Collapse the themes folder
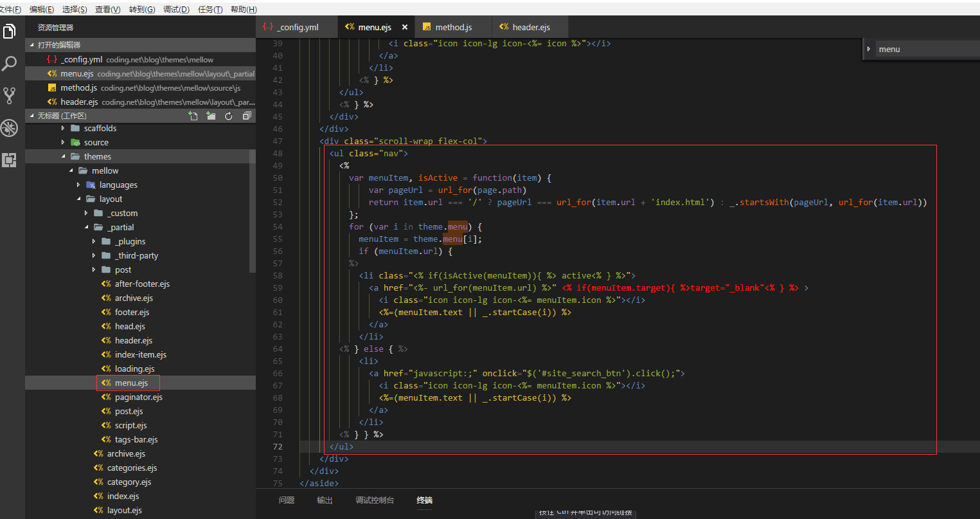 click(x=64, y=157)
